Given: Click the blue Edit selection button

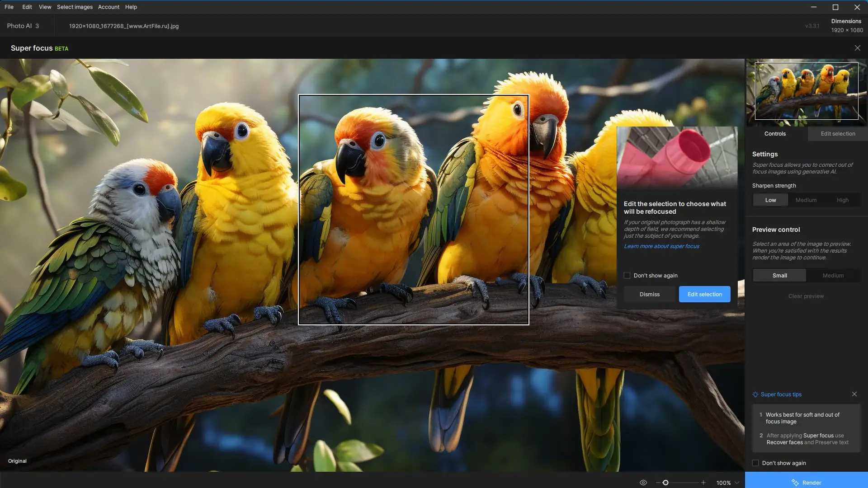Looking at the screenshot, I should tap(704, 294).
